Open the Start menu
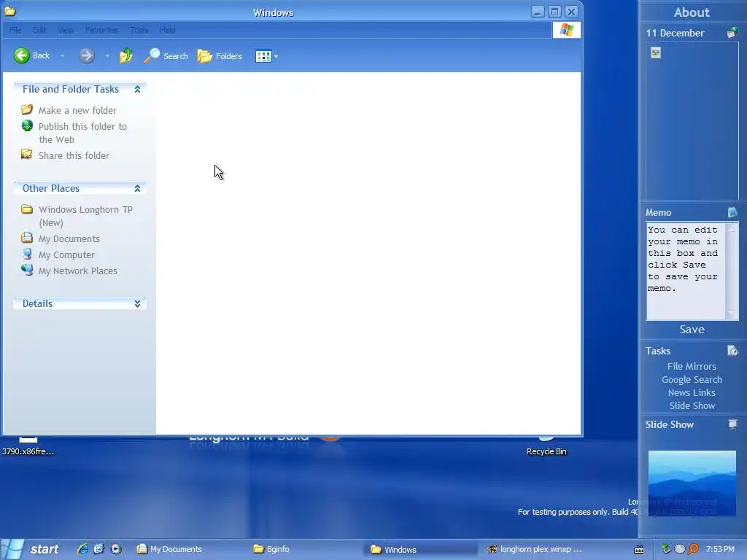This screenshot has height=560, width=747. point(31,550)
